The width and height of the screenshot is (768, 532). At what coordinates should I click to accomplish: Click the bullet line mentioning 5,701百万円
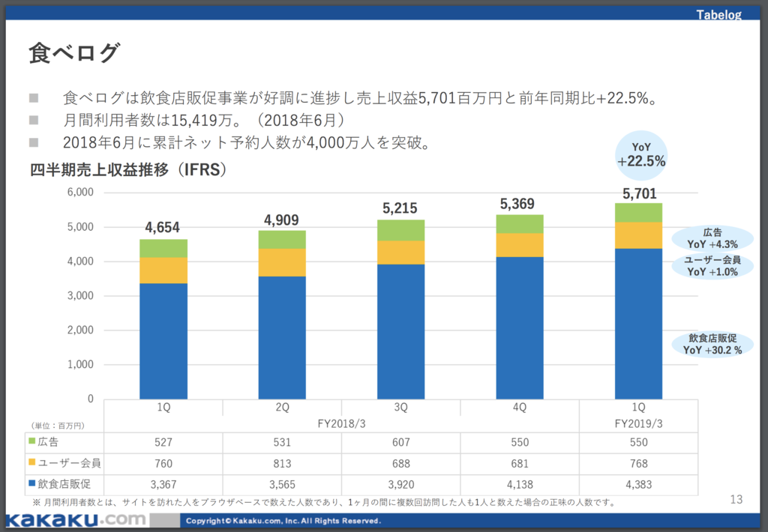tap(360, 98)
